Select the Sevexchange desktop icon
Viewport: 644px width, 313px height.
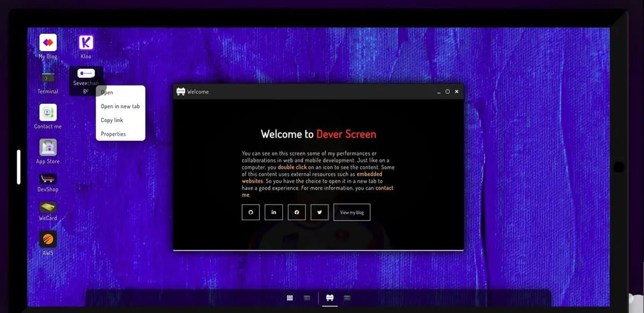[86, 81]
